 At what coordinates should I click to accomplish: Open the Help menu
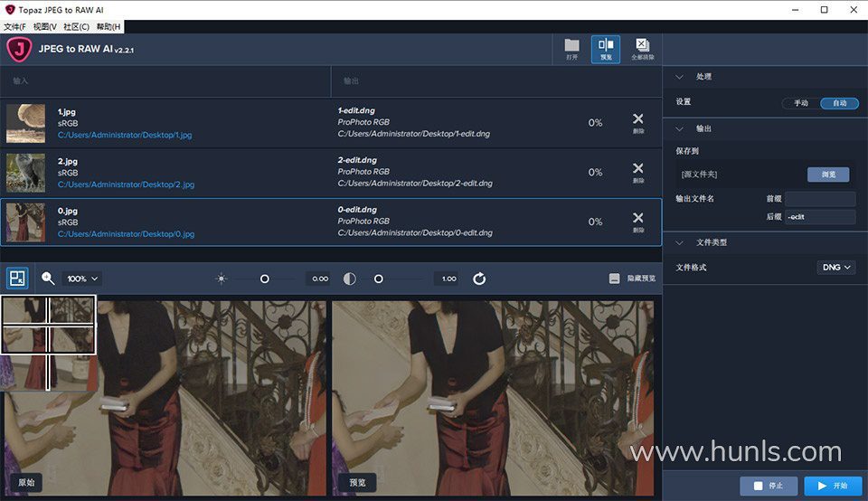[108, 27]
